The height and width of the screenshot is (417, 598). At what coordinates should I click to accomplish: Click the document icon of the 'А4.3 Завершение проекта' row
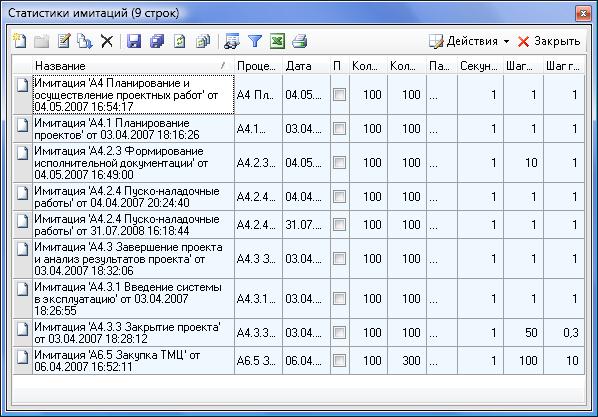pyautogui.click(x=23, y=249)
